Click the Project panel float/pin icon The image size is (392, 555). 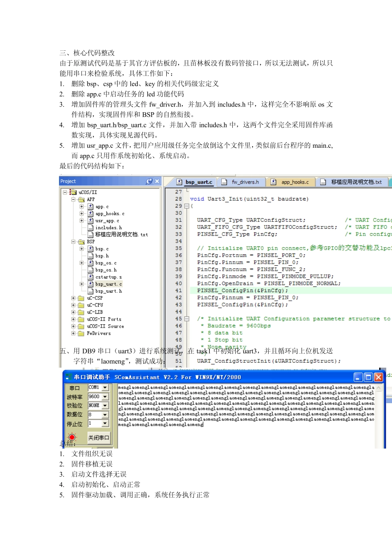click(149, 181)
